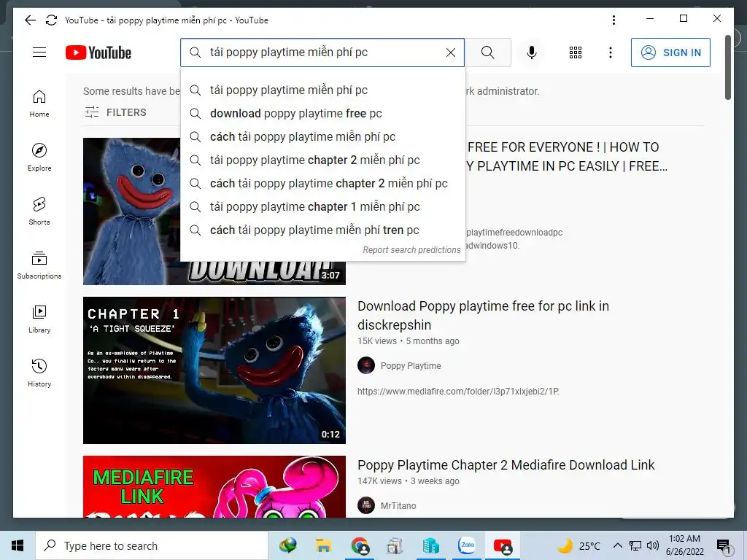Screen dimensions: 747x560
Task: Click the '147K views • 3 weeks ago' text
Action: pos(409,481)
